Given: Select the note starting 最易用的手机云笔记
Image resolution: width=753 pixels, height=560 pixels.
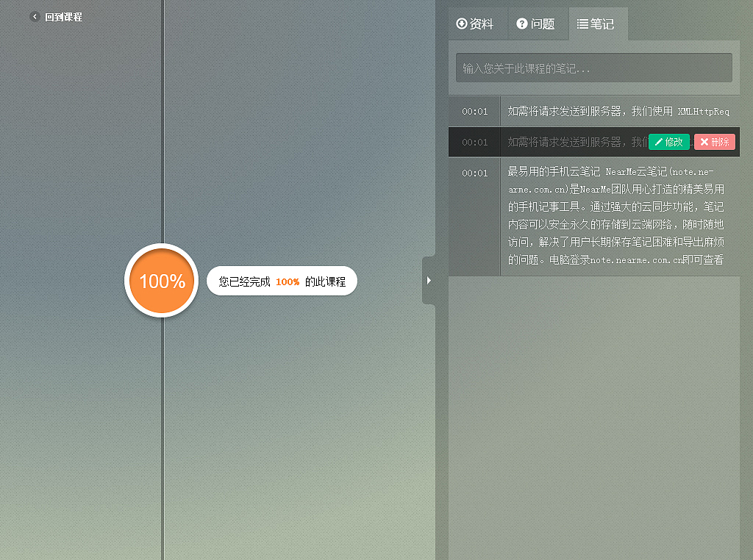Looking at the screenshot, I should [594, 216].
